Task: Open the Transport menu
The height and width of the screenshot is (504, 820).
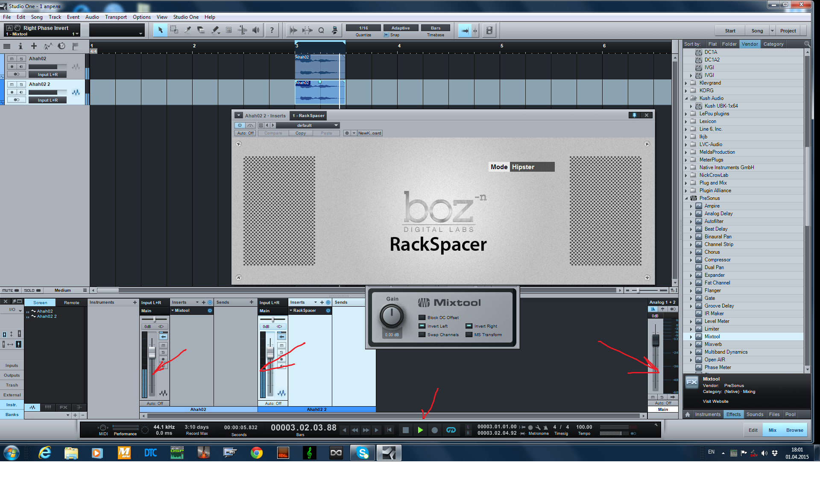Action: click(115, 17)
